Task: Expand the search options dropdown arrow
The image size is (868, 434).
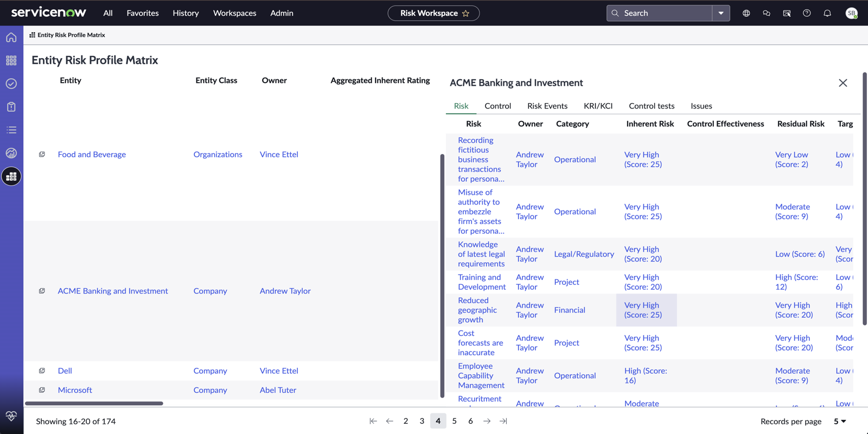Action: pos(721,13)
